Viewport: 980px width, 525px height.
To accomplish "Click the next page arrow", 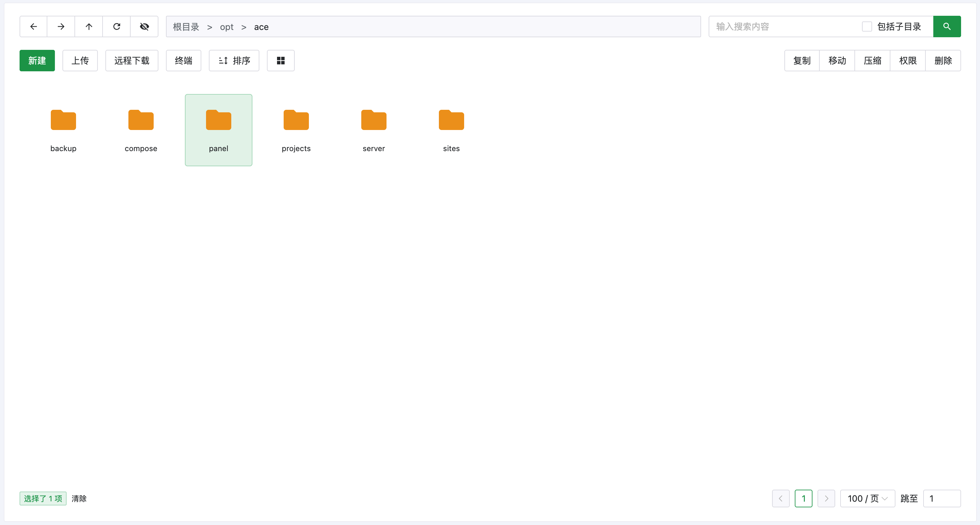I will click(826, 498).
